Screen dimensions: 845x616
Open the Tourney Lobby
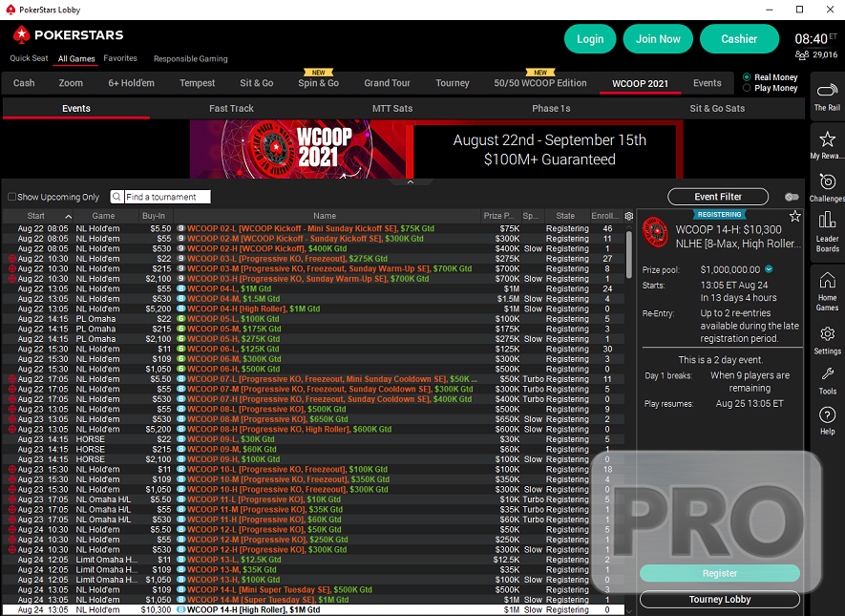(x=719, y=600)
